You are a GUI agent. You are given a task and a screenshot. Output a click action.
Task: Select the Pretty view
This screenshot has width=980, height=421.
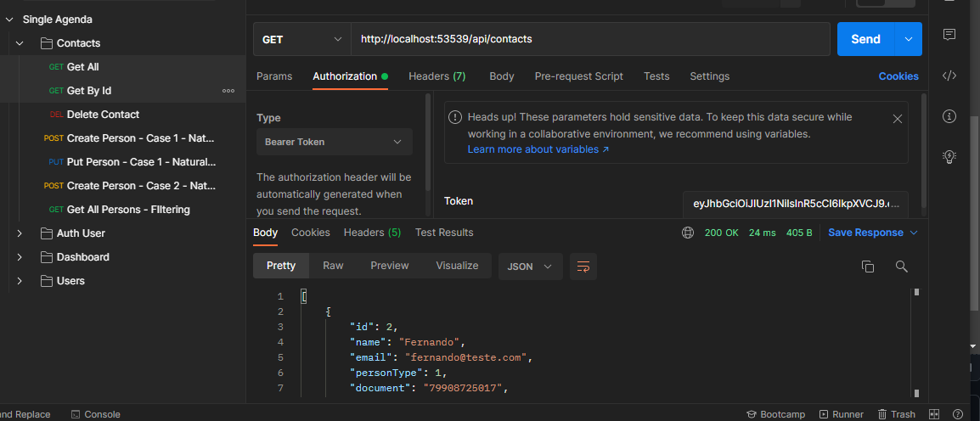tap(280, 266)
